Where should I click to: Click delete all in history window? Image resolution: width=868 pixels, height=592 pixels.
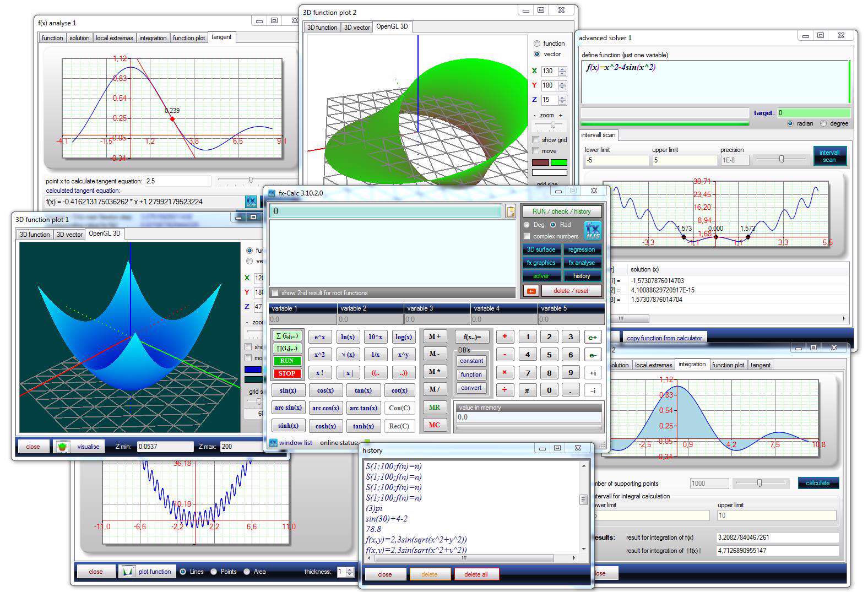coord(476,574)
